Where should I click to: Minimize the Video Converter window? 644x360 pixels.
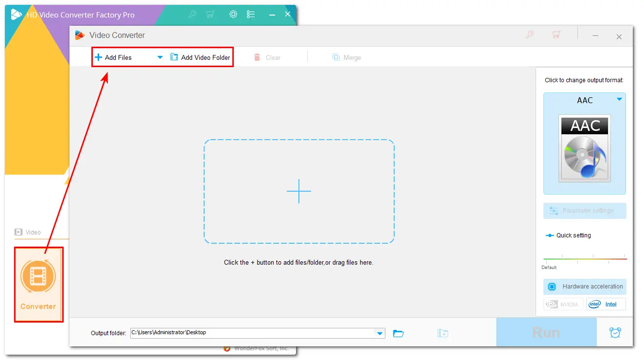[x=595, y=36]
